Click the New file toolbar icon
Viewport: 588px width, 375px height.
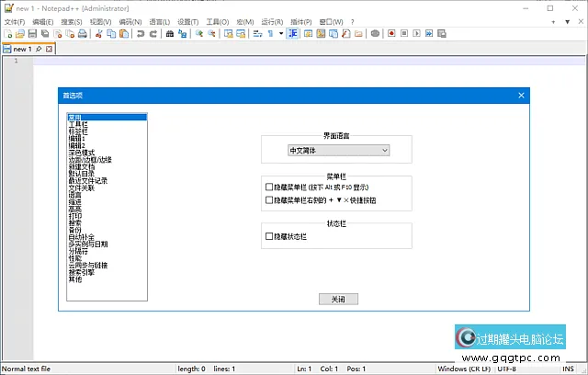coord(8,33)
